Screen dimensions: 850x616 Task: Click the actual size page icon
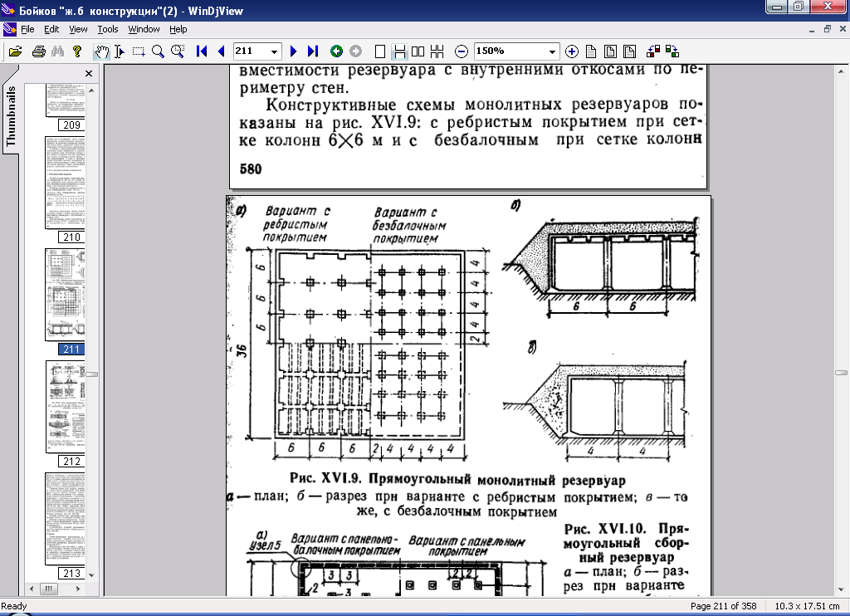pos(591,51)
